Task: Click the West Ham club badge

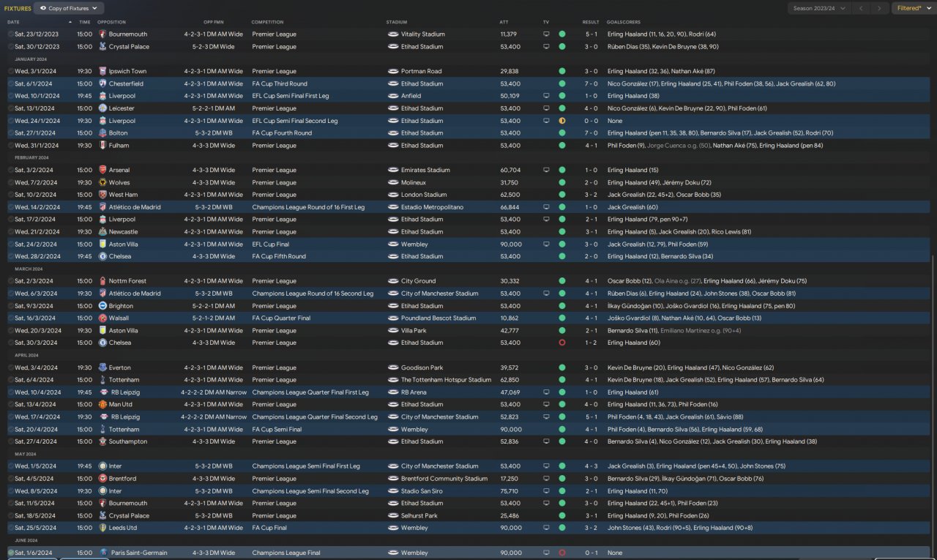Action: point(102,195)
